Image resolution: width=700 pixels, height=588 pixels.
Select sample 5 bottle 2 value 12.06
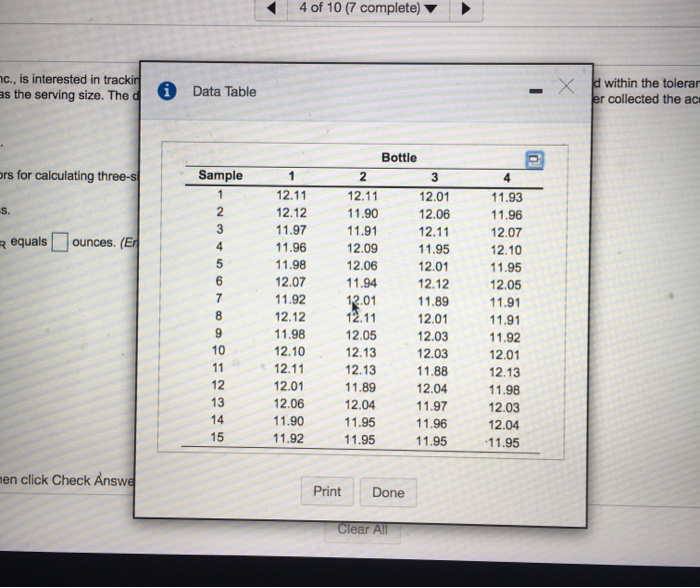pyautogui.click(x=362, y=266)
